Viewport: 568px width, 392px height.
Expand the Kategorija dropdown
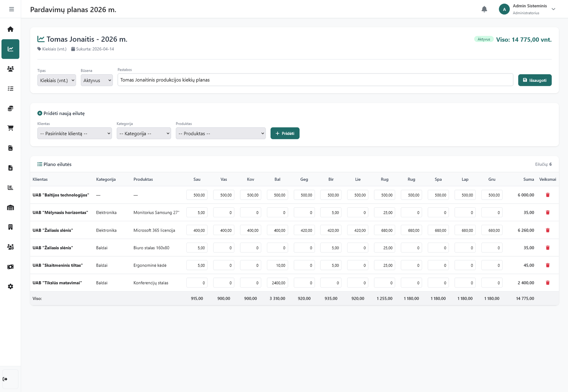point(144,134)
